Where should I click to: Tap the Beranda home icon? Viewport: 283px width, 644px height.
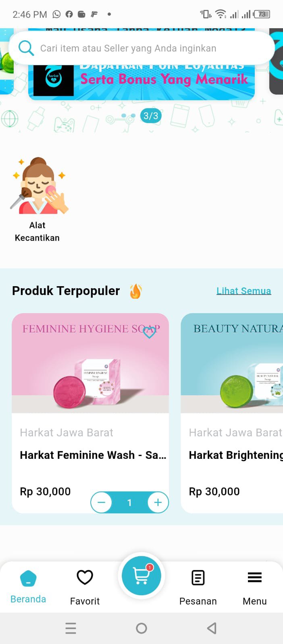tap(28, 579)
